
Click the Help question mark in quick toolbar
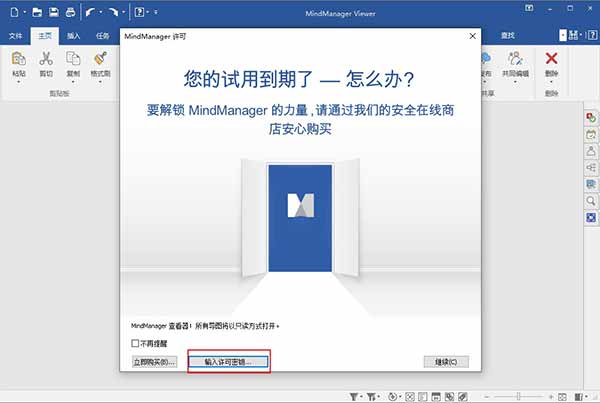tap(139, 13)
